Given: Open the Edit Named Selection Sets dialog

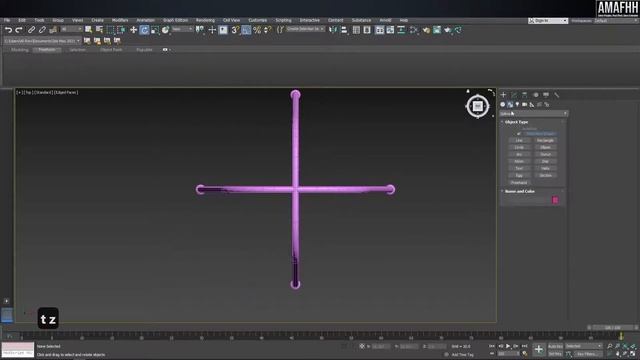Looking at the screenshot, I should [x=280, y=30].
